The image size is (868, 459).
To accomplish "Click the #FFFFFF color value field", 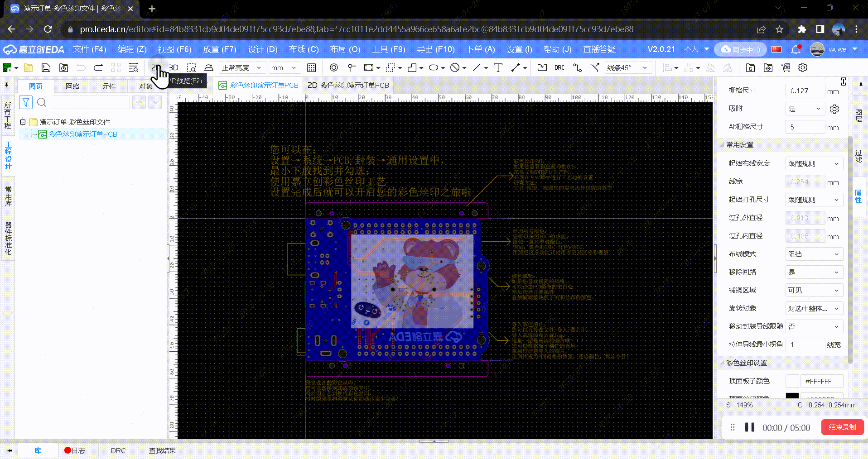I will click(822, 381).
